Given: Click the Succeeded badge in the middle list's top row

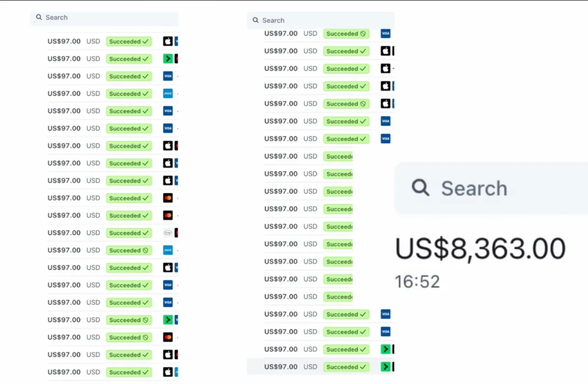Looking at the screenshot, I should 346,34.
